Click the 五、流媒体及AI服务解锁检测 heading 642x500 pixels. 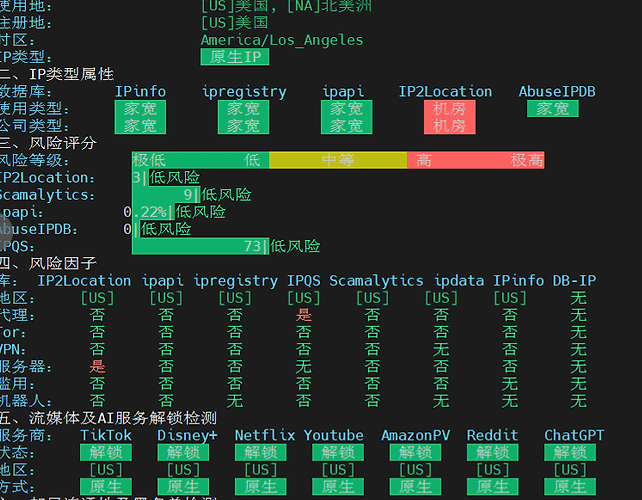pyautogui.click(x=109, y=418)
